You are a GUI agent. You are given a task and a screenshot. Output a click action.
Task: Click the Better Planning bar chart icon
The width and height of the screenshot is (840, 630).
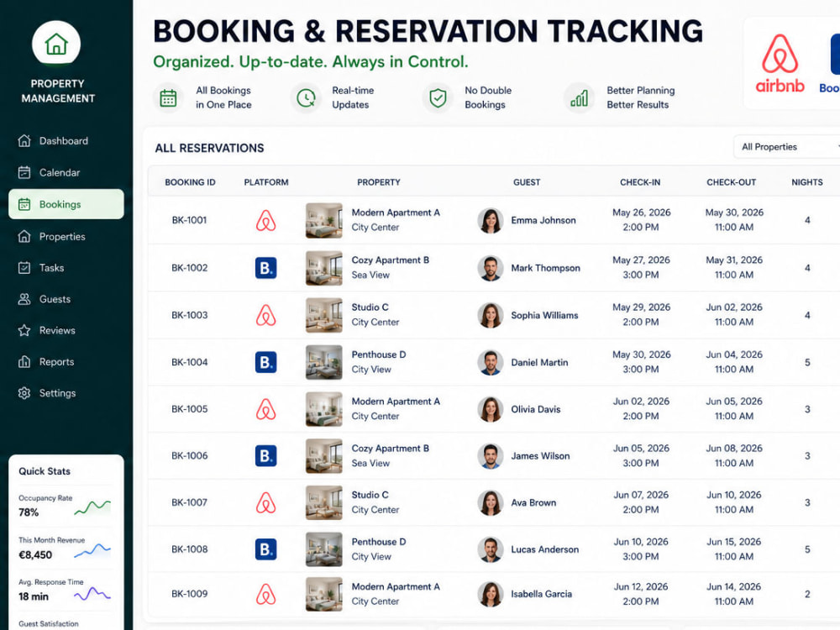[x=579, y=98]
